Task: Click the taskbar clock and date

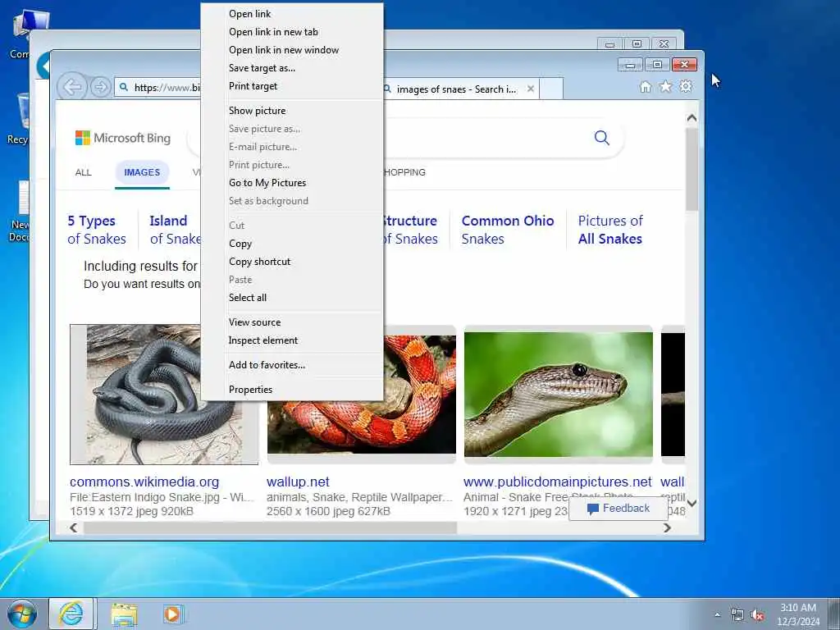Action: (798, 614)
